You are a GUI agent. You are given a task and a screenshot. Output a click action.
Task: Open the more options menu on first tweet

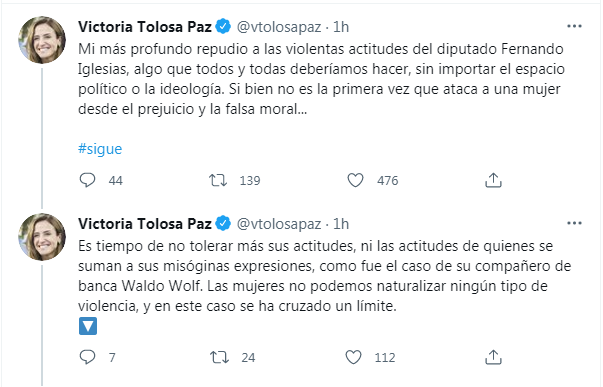pos(574,26)
